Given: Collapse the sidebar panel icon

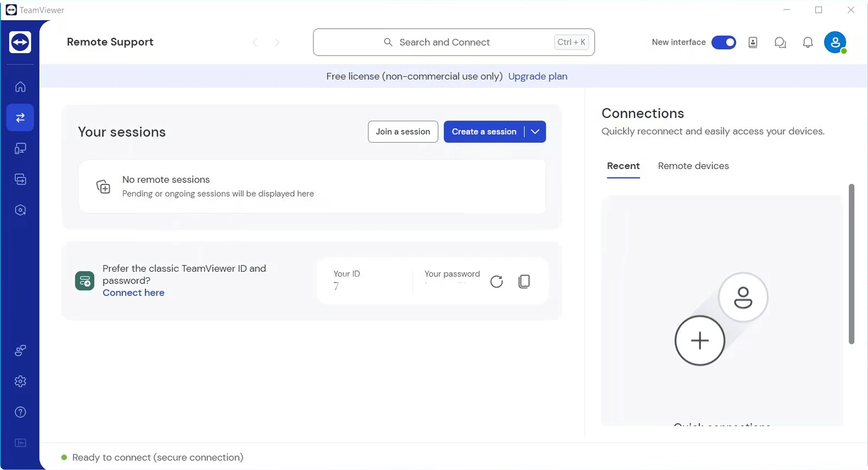Looking at the screenshot, I should click(20, 443).
